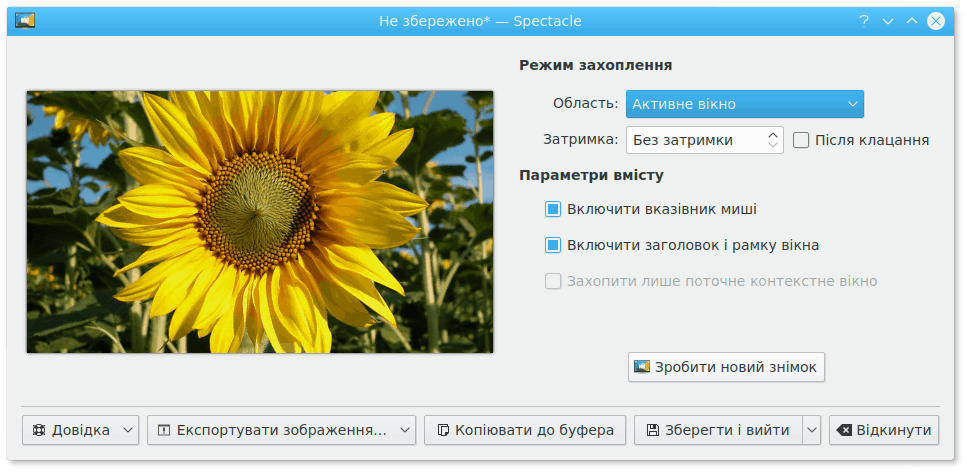Click the title bar help question mark
The width and height of the screenshot is (967, 473).
pos(863,20)
